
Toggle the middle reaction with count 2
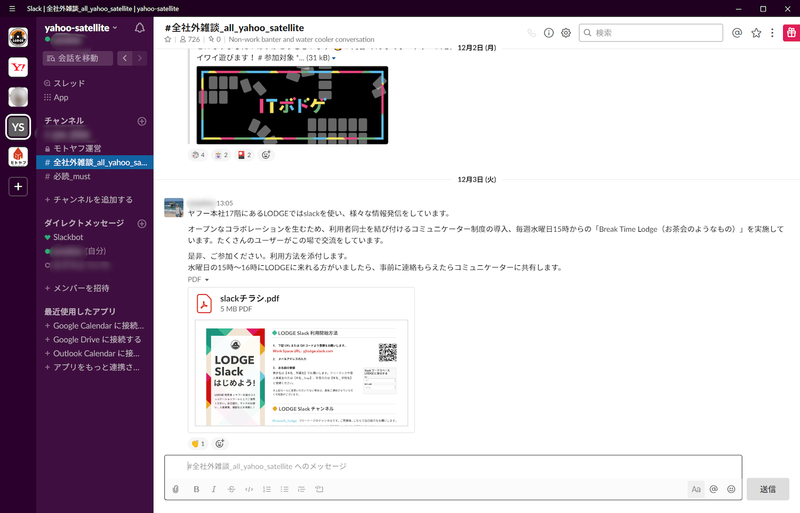point(221,155)
